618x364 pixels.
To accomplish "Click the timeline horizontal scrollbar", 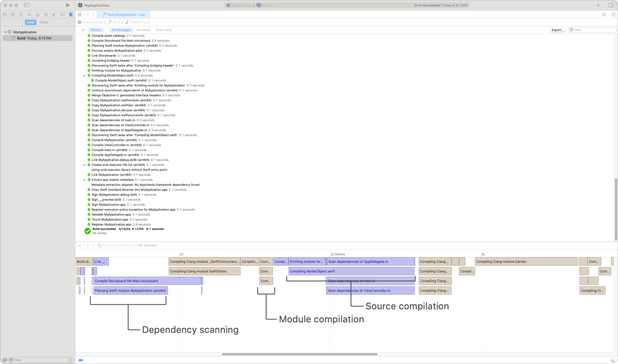I will 299,354.
